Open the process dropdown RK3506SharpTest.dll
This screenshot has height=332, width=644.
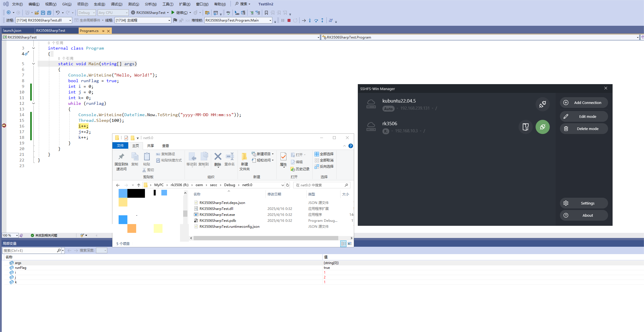(70, 20)
